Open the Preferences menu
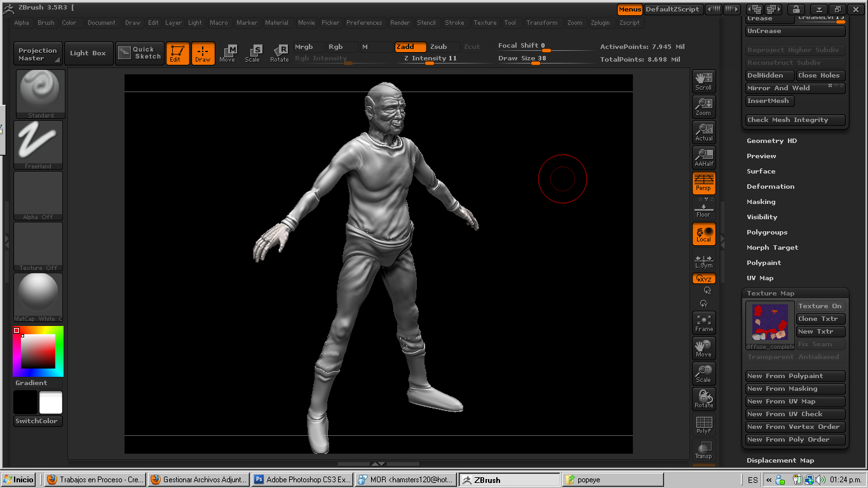The height and width of the screenshot is (488, 868). (364, 23)
